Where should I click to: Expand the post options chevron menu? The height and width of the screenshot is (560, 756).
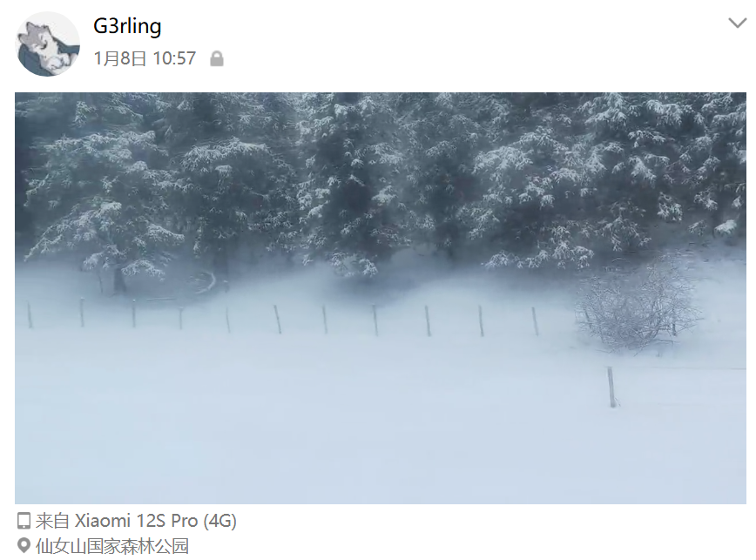[737, 23]
